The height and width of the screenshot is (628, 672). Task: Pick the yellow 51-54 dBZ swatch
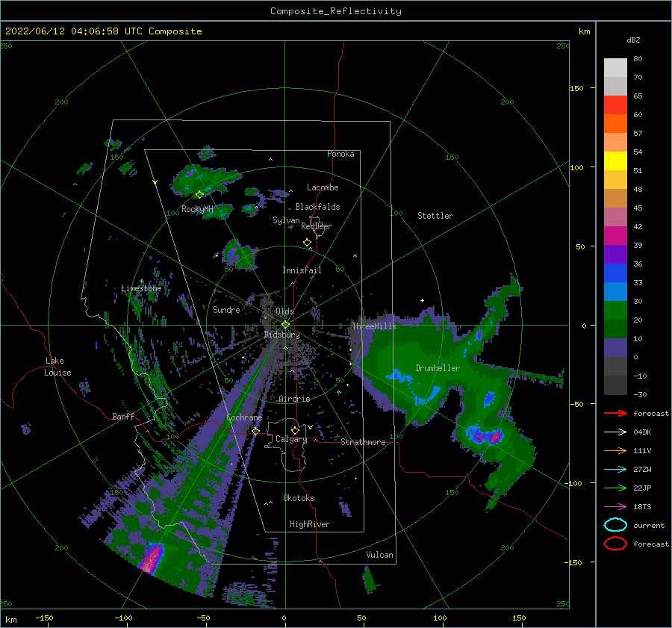pyautogui.click(x=615, y=161)
